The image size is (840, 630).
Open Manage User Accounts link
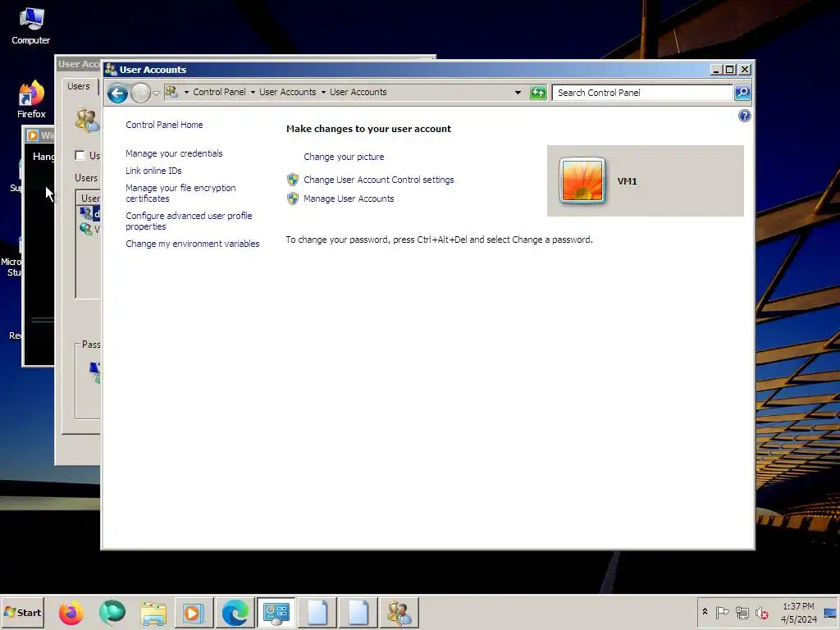(348, 199)
